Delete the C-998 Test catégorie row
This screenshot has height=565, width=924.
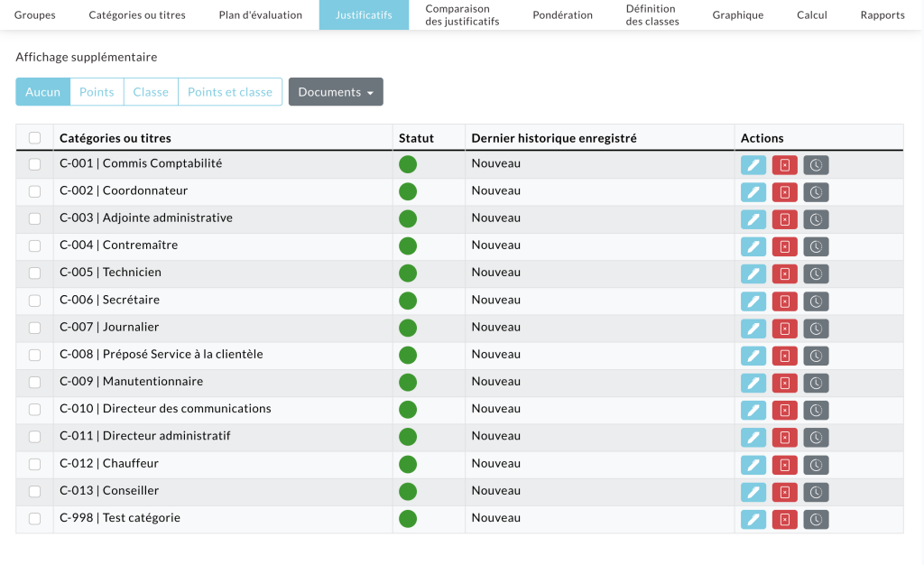point(784,519)
